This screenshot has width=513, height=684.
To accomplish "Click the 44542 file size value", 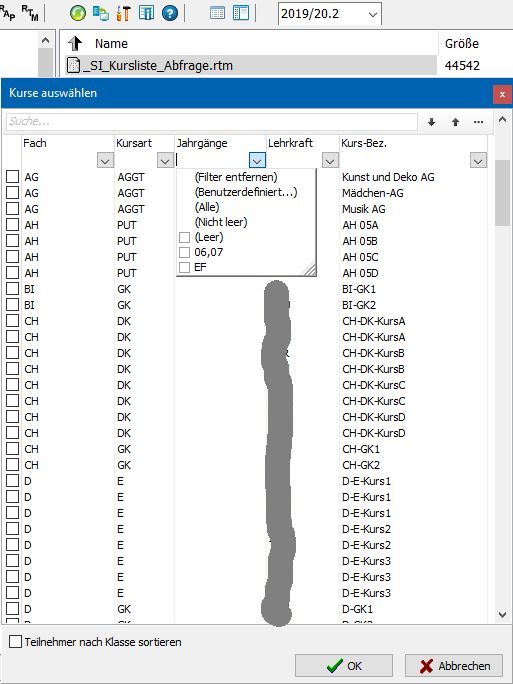I will pos(462,66).
